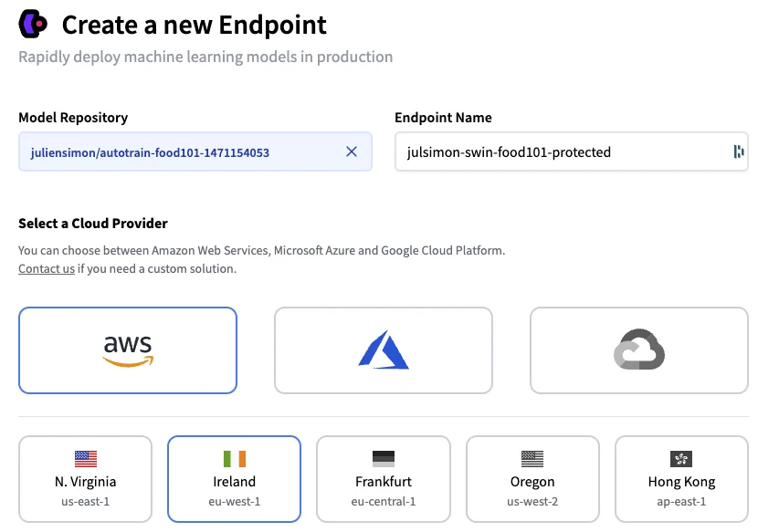The height and width of the screenshot is (532, 758).
Task: Click the "Create a new Endpoint" heading
Action: click(x=195, y=25)
